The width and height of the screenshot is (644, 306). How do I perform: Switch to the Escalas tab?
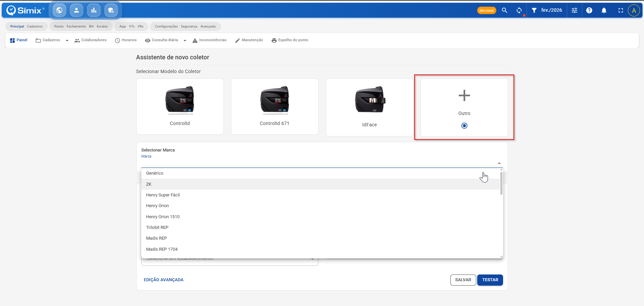click(x=102, y=26)
